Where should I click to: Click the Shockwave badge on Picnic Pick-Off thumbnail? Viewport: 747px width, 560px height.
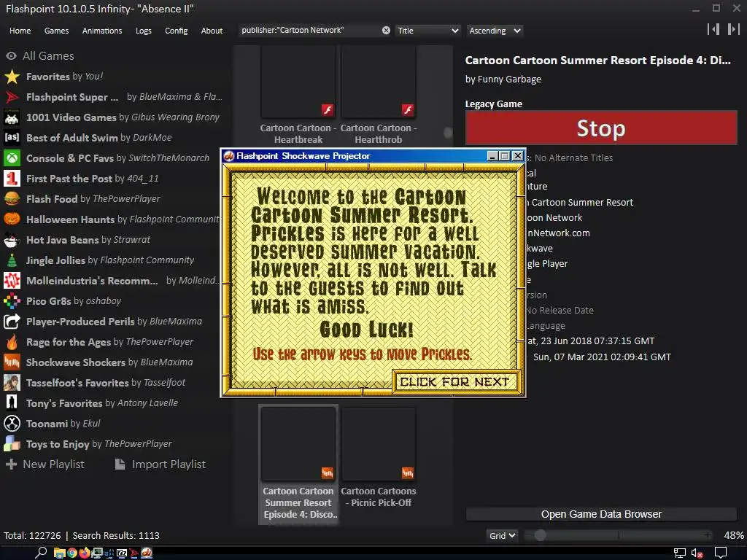(408, 472)
